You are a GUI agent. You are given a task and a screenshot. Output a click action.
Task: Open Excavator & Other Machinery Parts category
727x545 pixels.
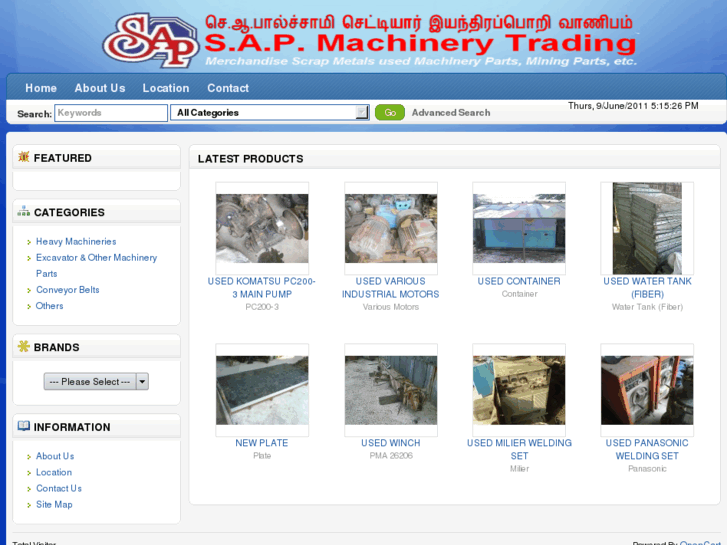tap(96, 265)
